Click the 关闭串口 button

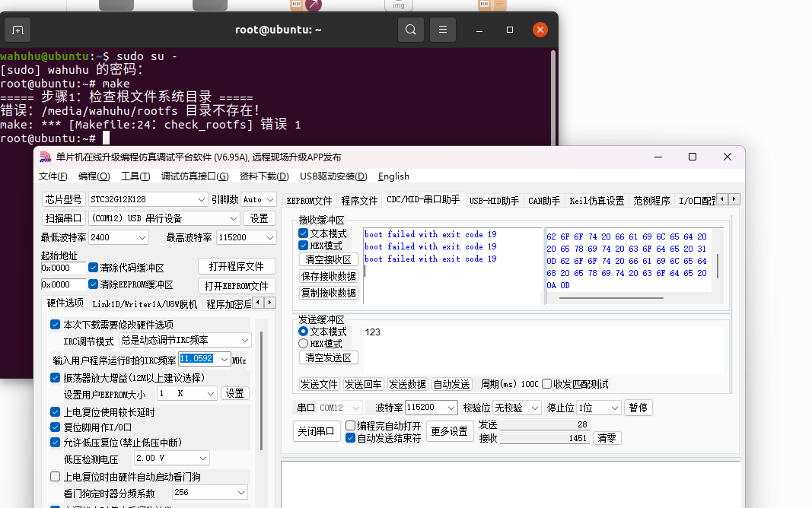coord(316,431)
